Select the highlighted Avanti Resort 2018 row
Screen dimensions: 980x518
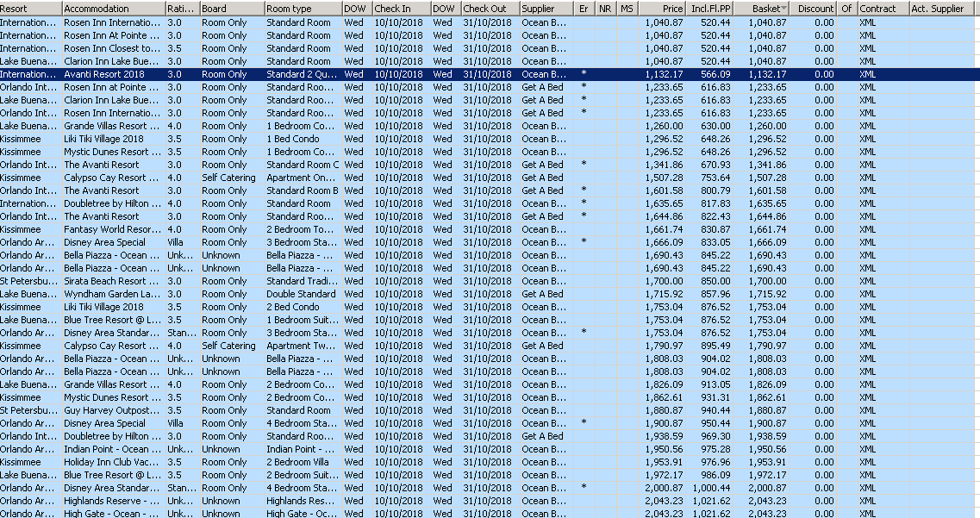pyautogui.click(x=490, y=74)
